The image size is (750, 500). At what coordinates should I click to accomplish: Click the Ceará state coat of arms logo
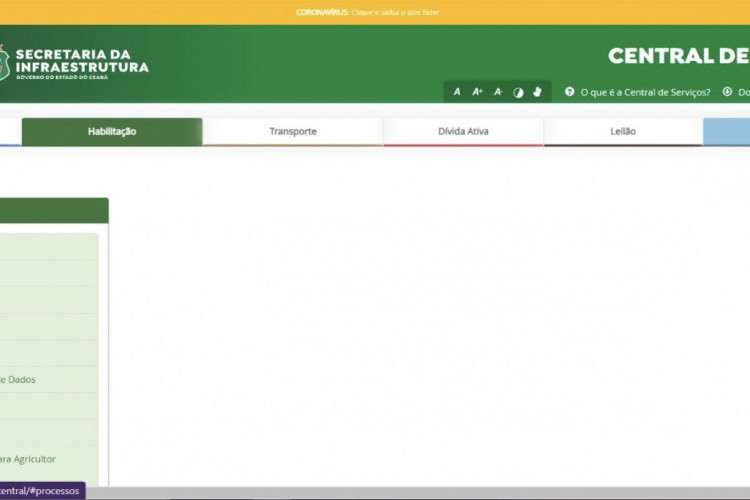click(4, 61)
